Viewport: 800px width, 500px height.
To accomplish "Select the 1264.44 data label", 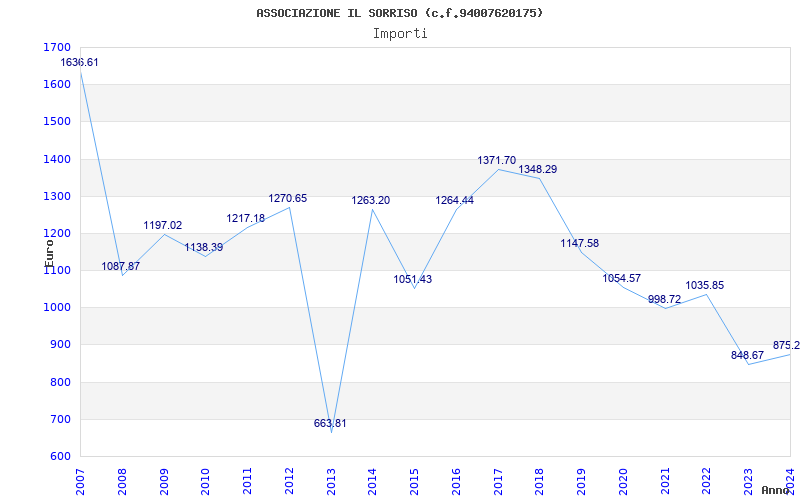I will click(x=455, y=200).
